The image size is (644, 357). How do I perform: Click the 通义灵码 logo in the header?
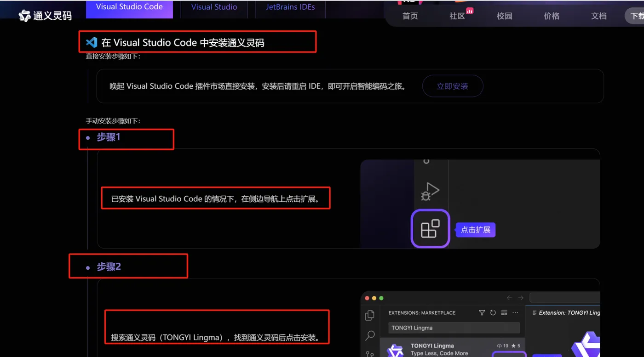click(45, 16)
